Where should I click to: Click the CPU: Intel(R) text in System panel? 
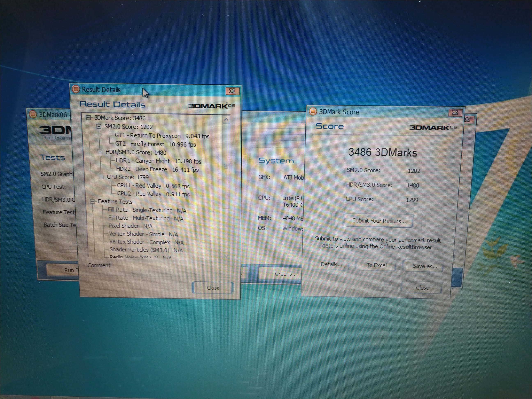280,198
